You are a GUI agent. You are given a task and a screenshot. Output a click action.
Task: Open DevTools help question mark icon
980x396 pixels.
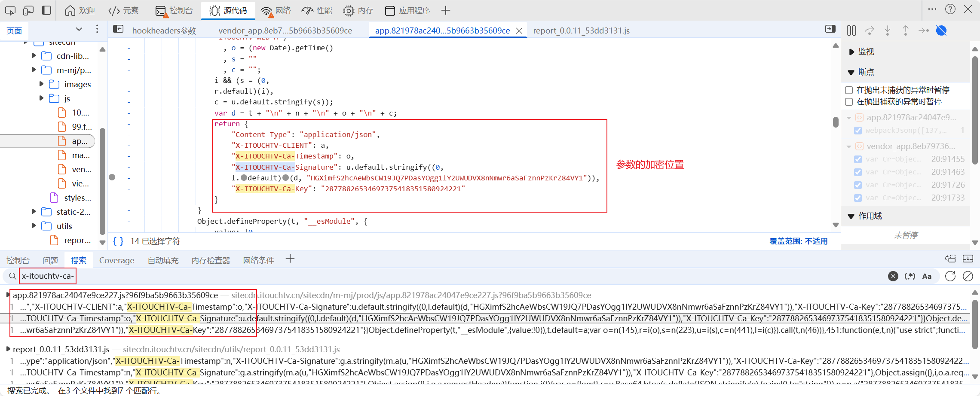[x=950, y=9]
